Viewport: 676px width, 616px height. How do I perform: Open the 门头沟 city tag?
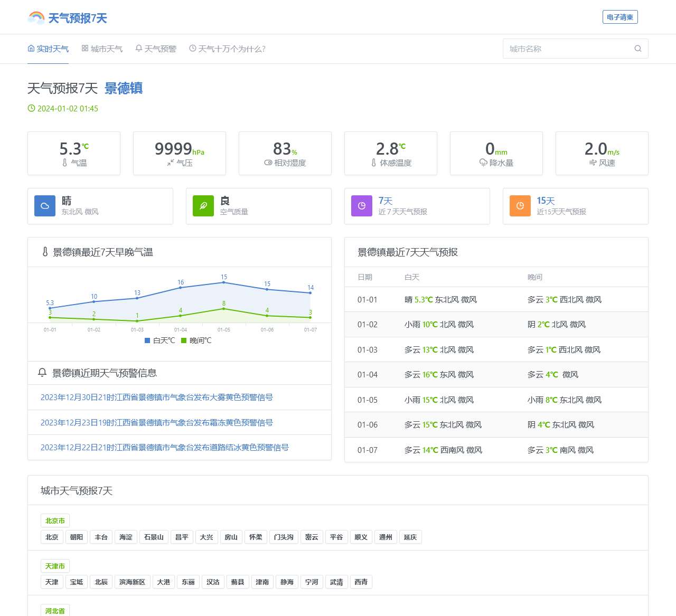(x=284, y=537)
